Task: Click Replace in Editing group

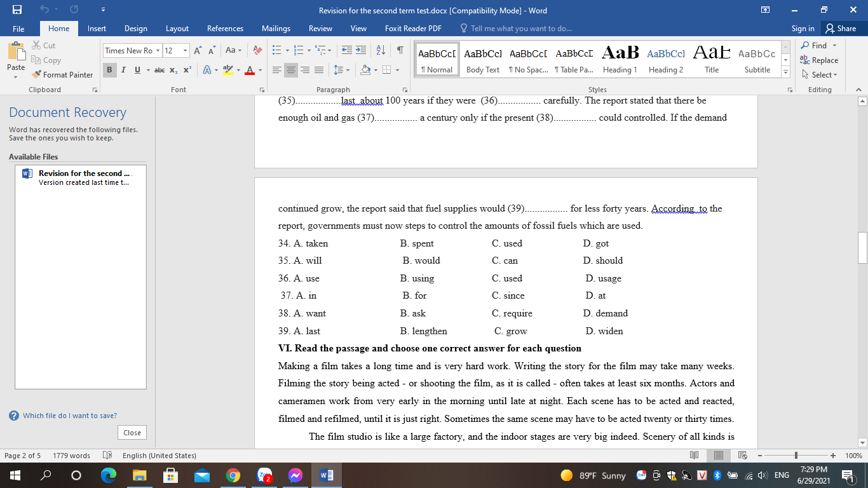Action: click(x=819, y=60)
